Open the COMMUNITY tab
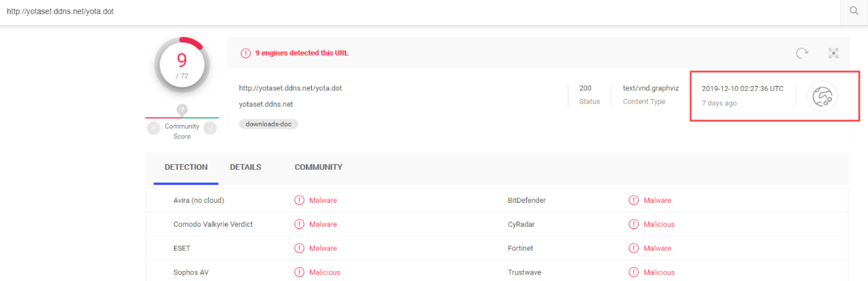The image size is (868, 281). (318, 168)
